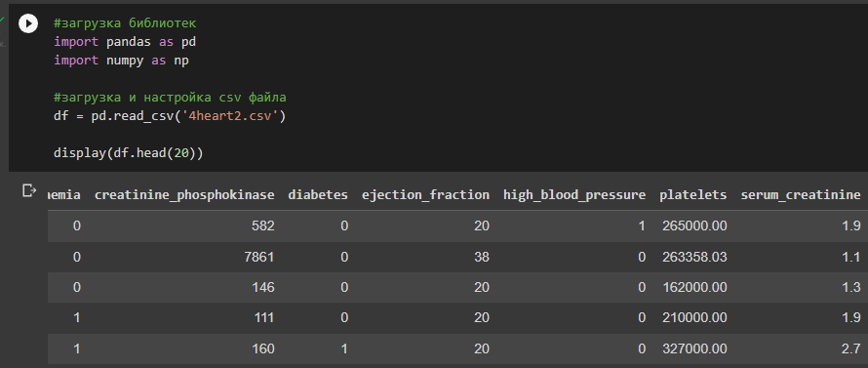Place cursor on the import numpy line
868x368 pixels.
point(121,61)
